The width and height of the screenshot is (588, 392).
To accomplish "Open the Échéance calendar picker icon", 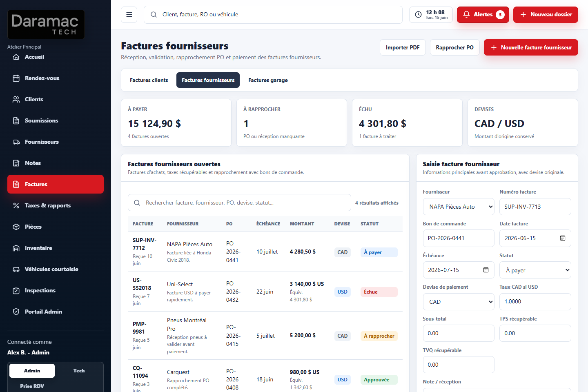I will click(486, 270).
